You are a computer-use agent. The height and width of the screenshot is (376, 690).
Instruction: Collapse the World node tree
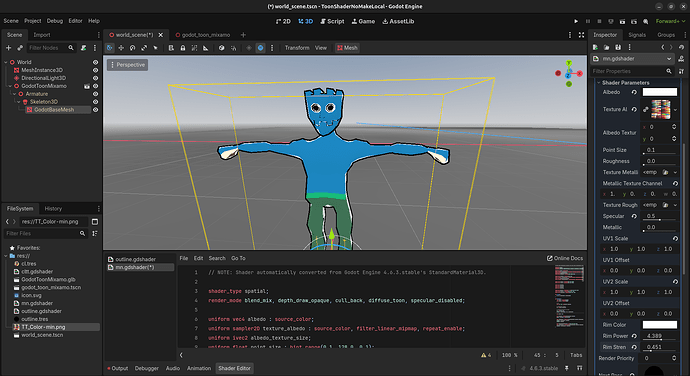(x=6, y=63)
